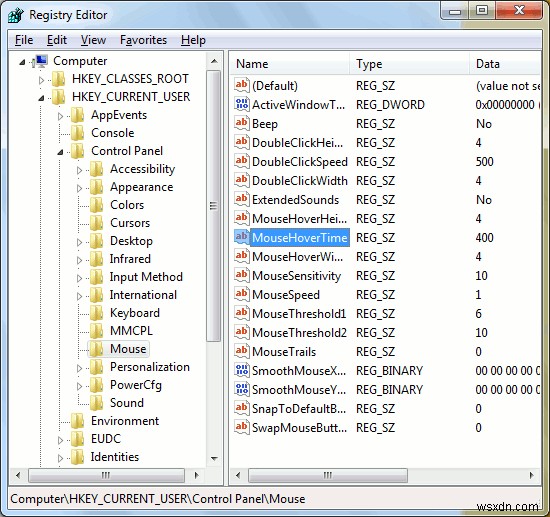The height and width of the screenshot is (517, 550).
Task: Click the ExtendedSounds value icon
Action: pyautogui.click(x=242, y=199)
